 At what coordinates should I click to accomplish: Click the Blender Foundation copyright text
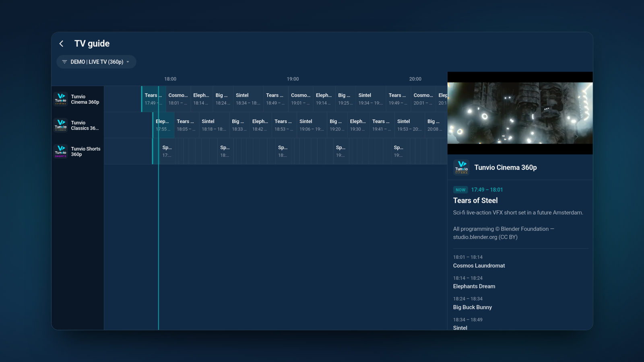pos(504,233)
